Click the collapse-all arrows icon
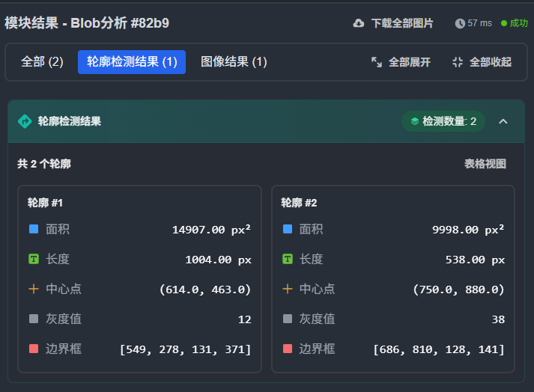 pyautogui.click(x=458, y=62)
